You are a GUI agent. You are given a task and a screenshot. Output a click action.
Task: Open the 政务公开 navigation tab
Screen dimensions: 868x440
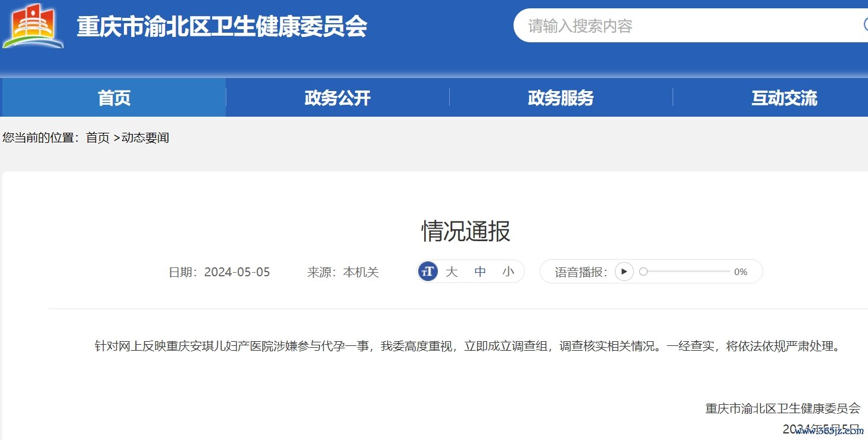(337, 98)
